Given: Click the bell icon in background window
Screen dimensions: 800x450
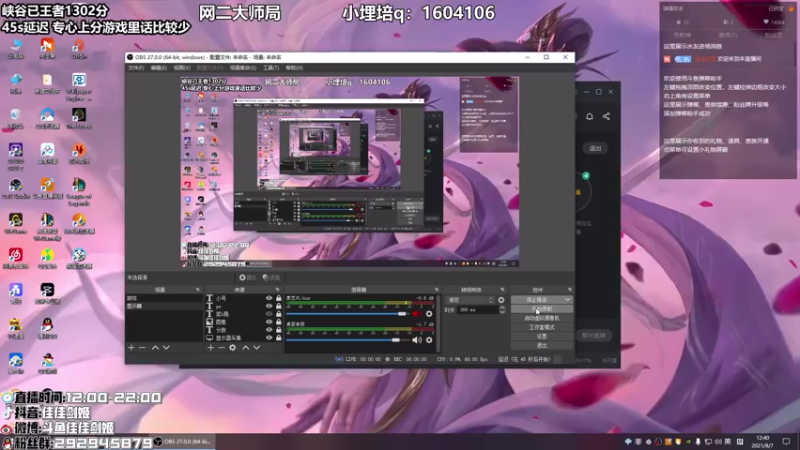Looking at the screenshot, I should click(x=589, y=116).
